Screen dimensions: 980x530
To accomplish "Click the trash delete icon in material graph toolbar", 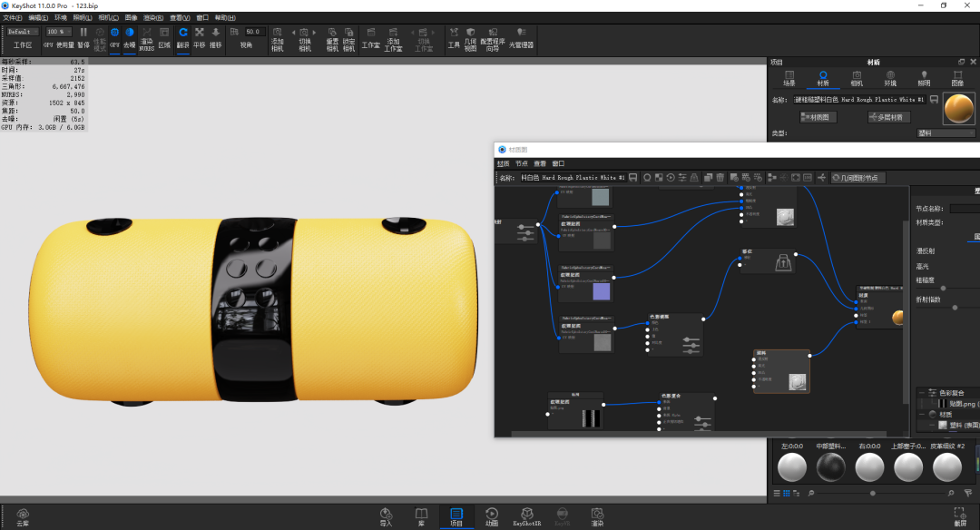I will point(720,178).
